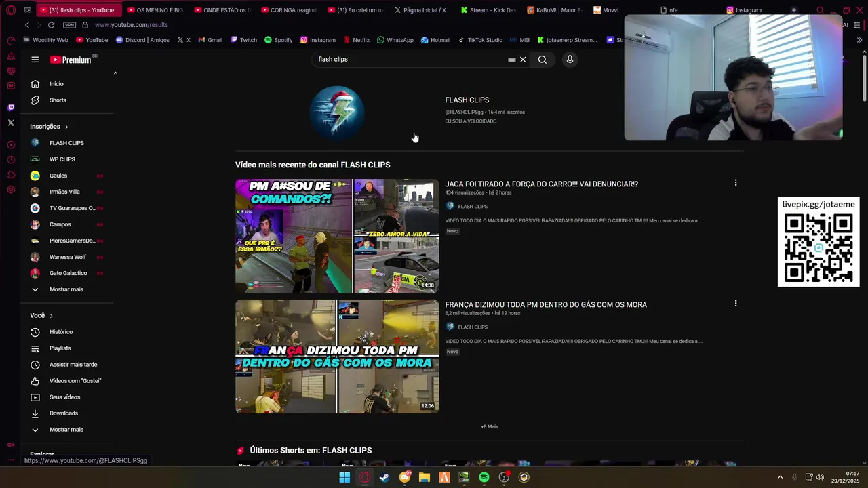Open the PM A#SOU DE COMANDOS thumbnail

(337, 236)
